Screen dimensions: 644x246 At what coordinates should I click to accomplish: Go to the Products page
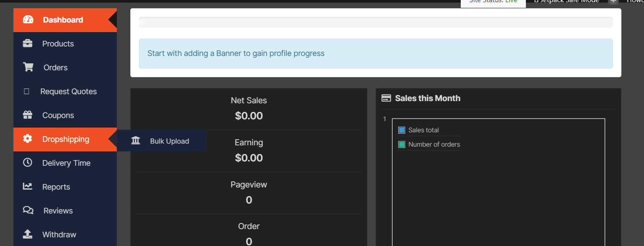58,44
